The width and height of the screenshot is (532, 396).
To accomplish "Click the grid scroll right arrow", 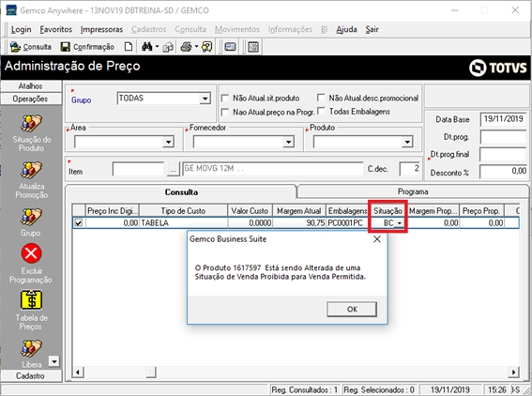I will [514, 373].
